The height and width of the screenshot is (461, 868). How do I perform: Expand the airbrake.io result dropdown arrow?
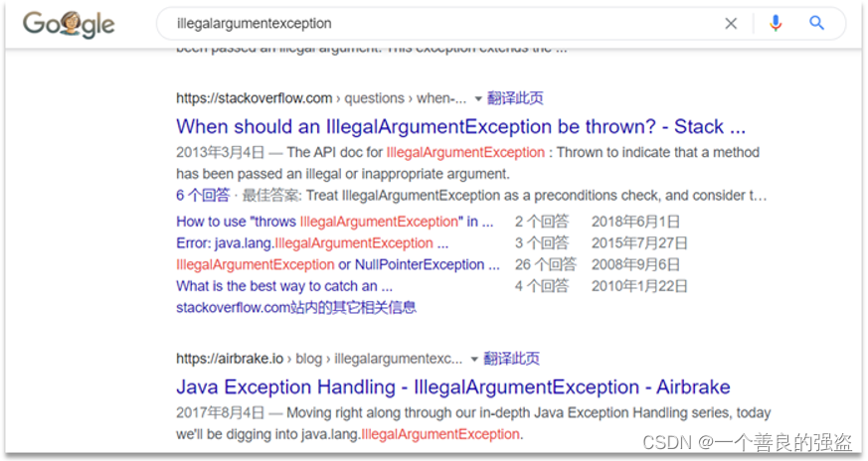(474, 360)
